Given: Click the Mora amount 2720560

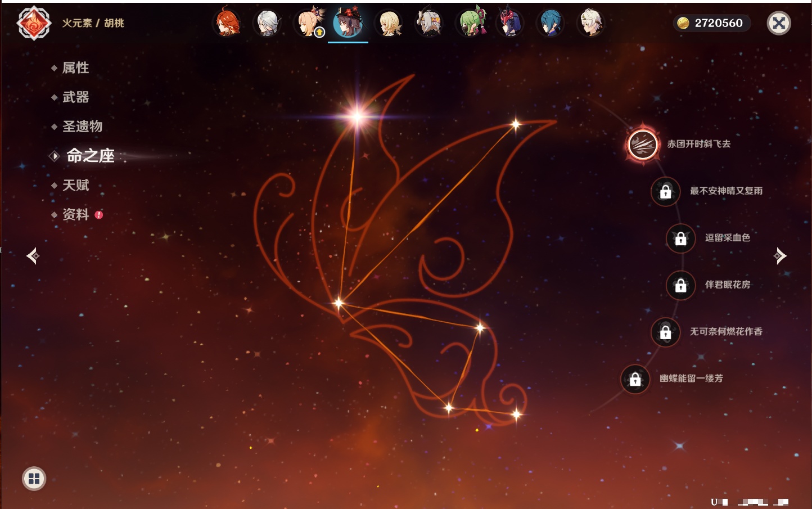Looking at the screenshot, I should tap(719, 23).
